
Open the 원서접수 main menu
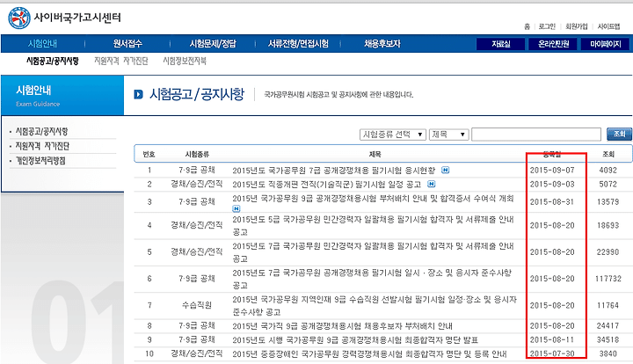(127, 44)
